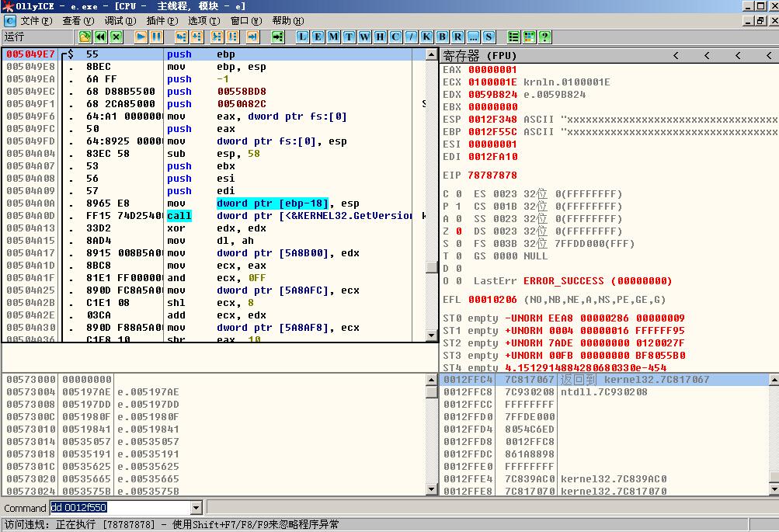Click the Open file toolbar icon
Image resolution: width=779 pixels, height=532 pixels.
click(x=85, y=37)
